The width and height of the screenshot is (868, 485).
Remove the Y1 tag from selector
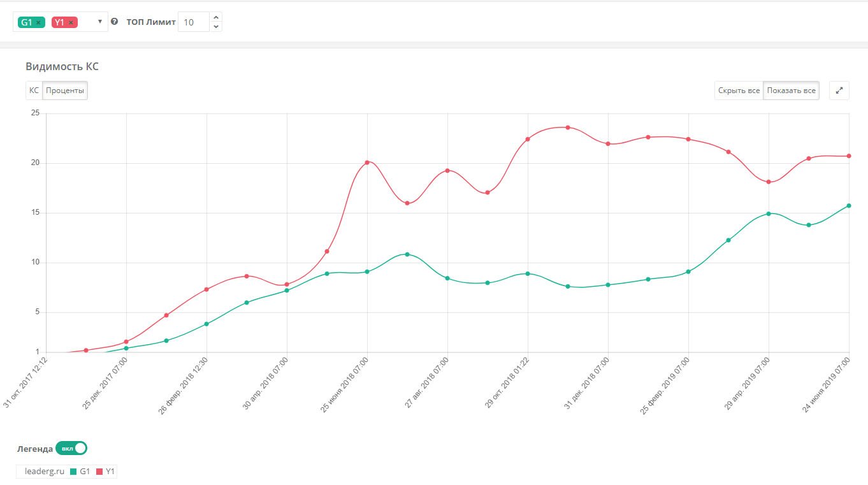(71, 22)
